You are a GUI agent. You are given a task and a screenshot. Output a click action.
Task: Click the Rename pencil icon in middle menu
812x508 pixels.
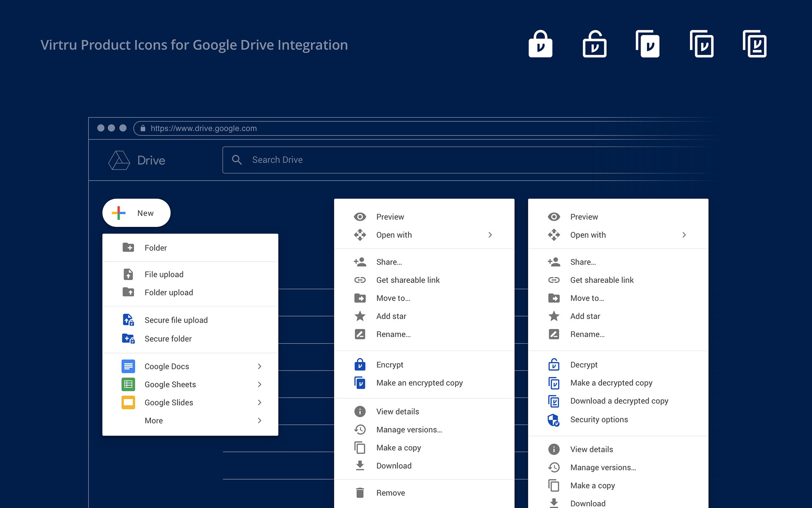pos(360,334)
